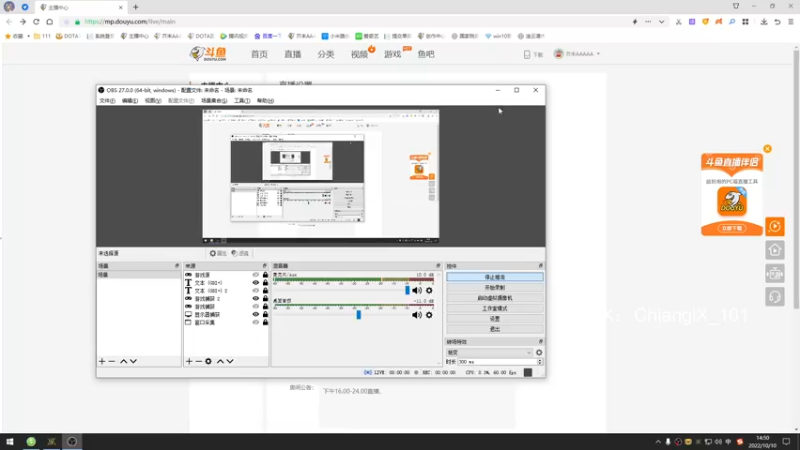The width and height of the screenshot is (800, 450).
Task: Remove the scene with the minus icon
Action: pyautogui.click(x=112, y=361)
